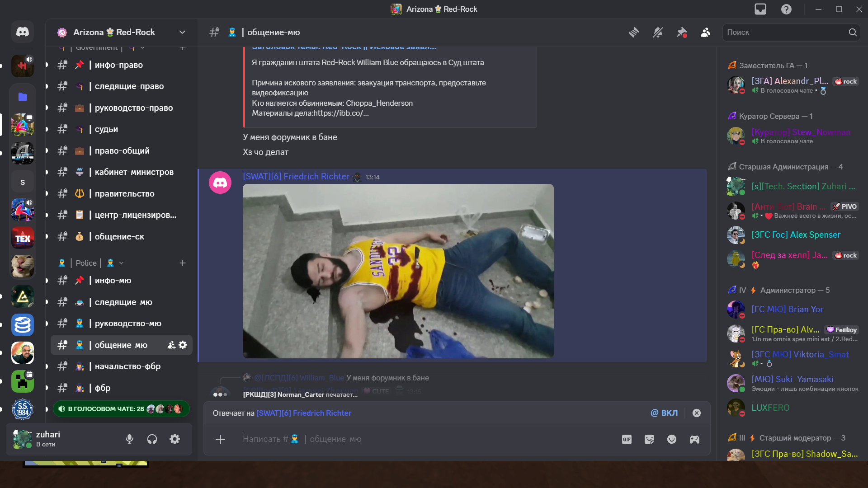868x488 pixels.
Task: Switch to the судьи channel
Action: (x=105, y=129)
